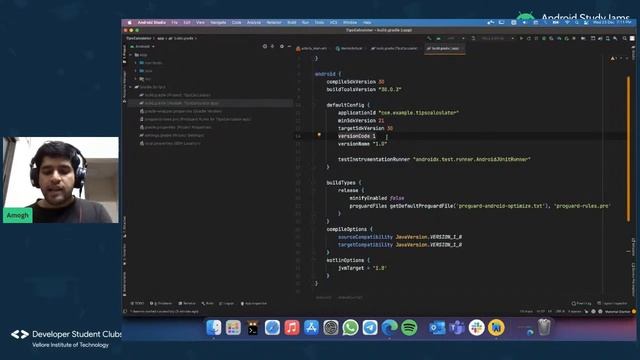Viewport: 640px width, 360px height.
Task: Open the Navigate menu
Action: coord(218,22)
